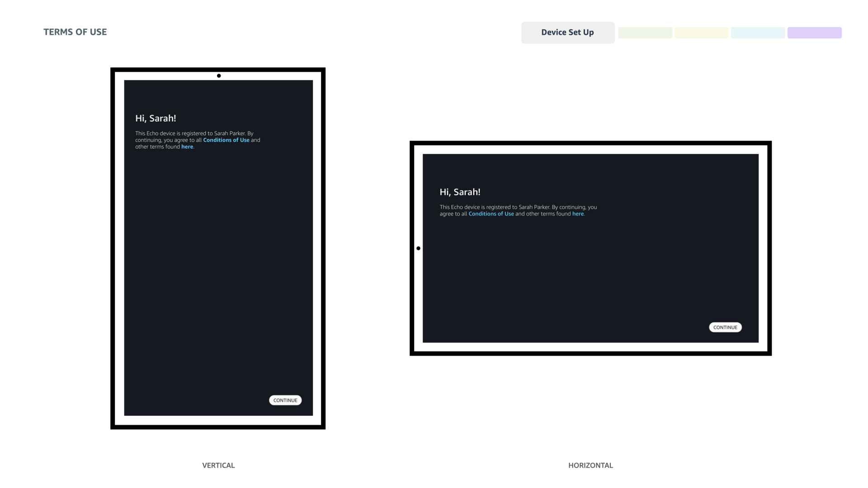Image resolution: width=868 pixels, height=488 pixels.
Task: Follow the 'here' link in vertical layout
Action: coord(187,147)
